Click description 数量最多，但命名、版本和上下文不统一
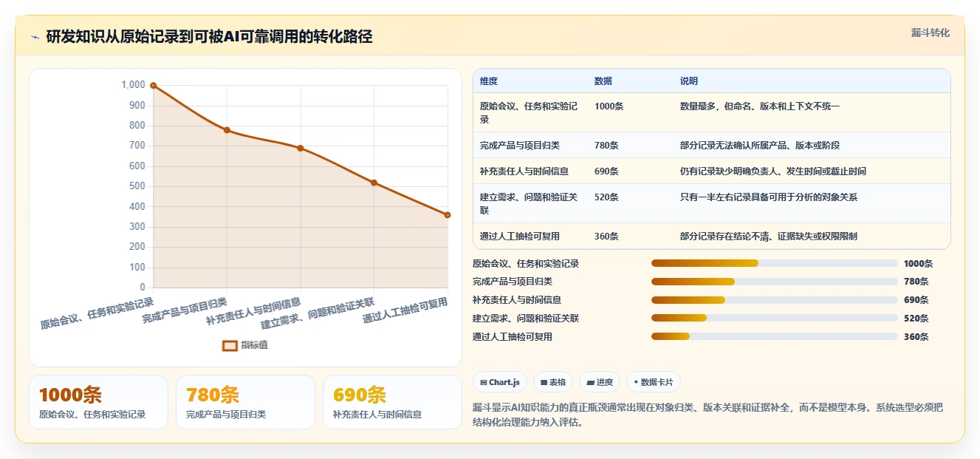The image size is (980, 459). 760,106
